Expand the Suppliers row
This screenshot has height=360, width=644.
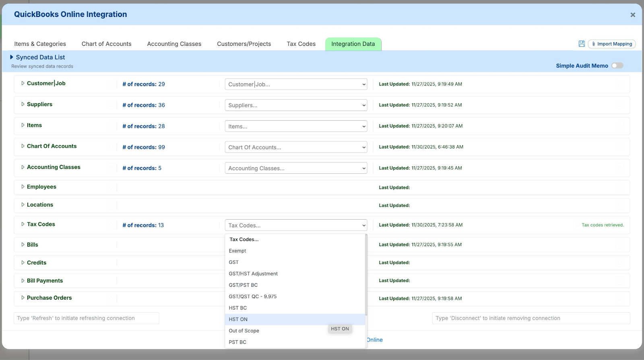(x=23, y=104)
